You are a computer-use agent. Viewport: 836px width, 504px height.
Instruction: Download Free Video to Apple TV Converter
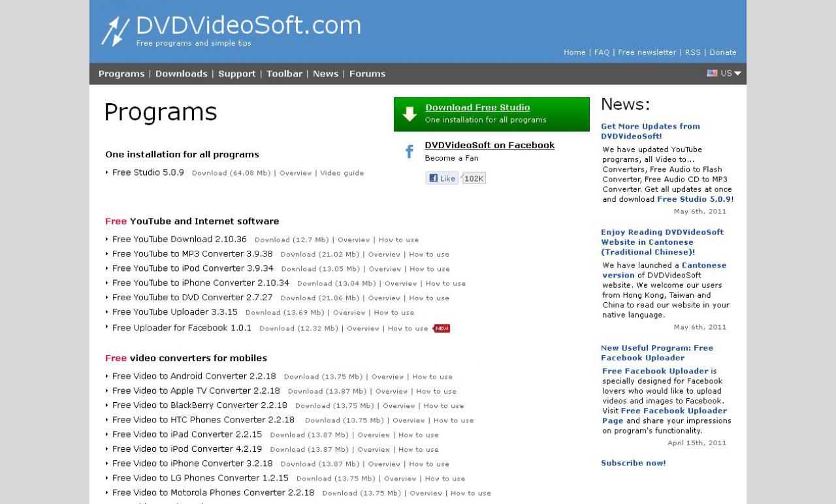click(327, 391)
